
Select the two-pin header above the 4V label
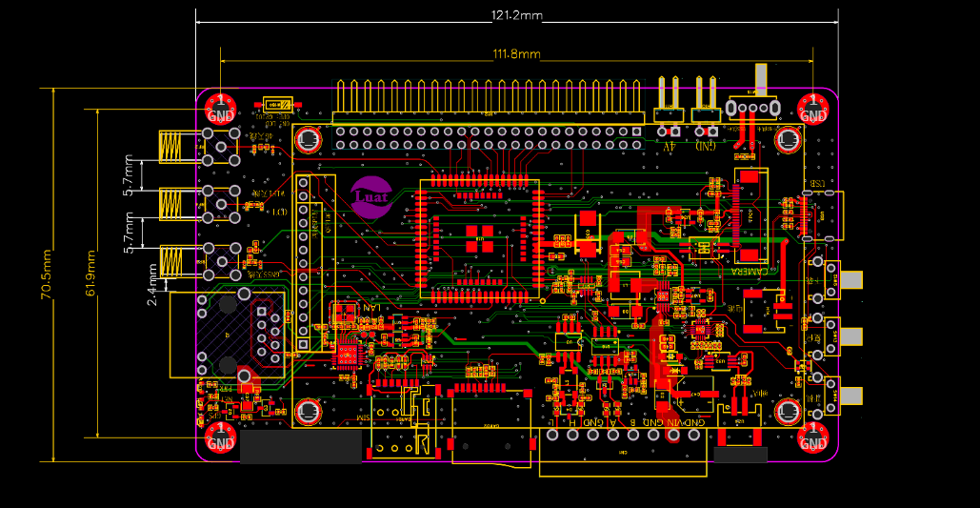[x=669, y=106]
